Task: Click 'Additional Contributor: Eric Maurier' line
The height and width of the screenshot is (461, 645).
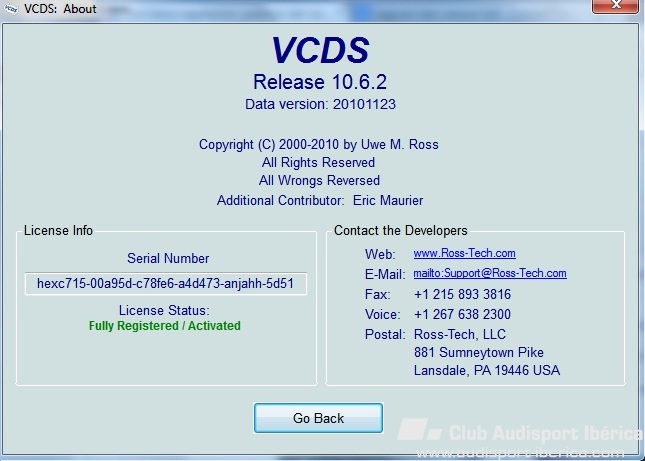Action: [320, 200]
